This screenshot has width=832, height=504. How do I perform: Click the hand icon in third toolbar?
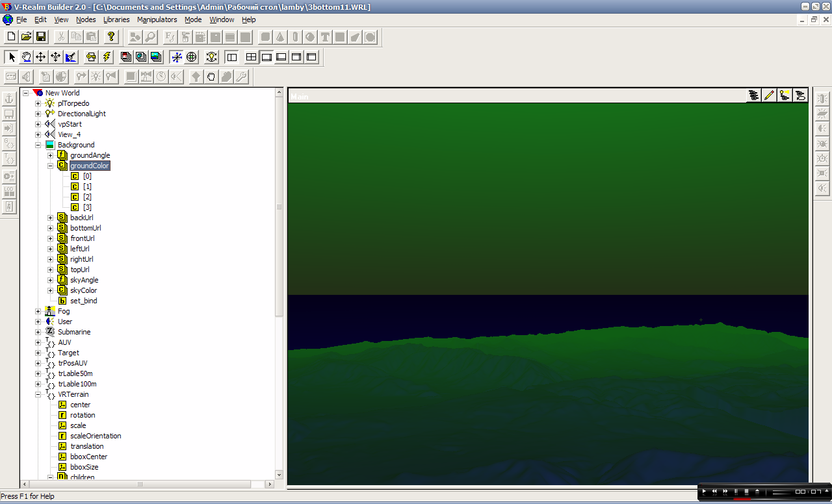tap(211, 77)
